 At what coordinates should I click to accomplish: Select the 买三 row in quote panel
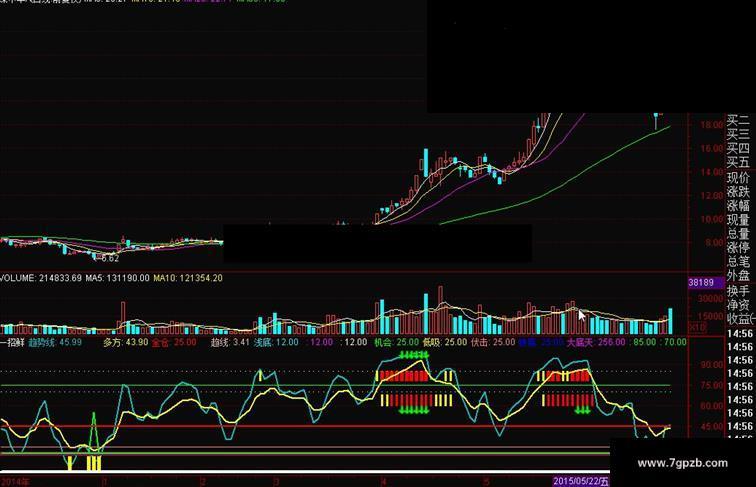[738, 134]
